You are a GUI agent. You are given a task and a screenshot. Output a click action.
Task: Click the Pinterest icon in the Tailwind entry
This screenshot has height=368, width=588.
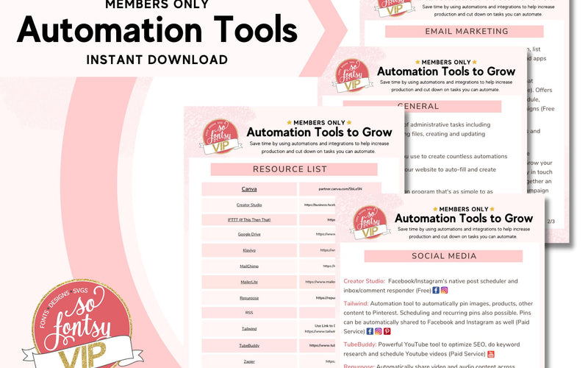[x=387, y=331]
